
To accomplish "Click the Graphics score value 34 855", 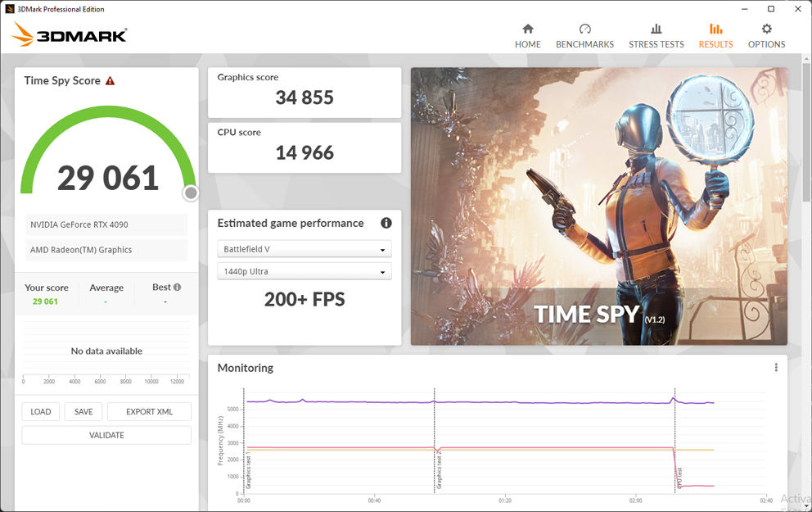I will tap(304, 97).
